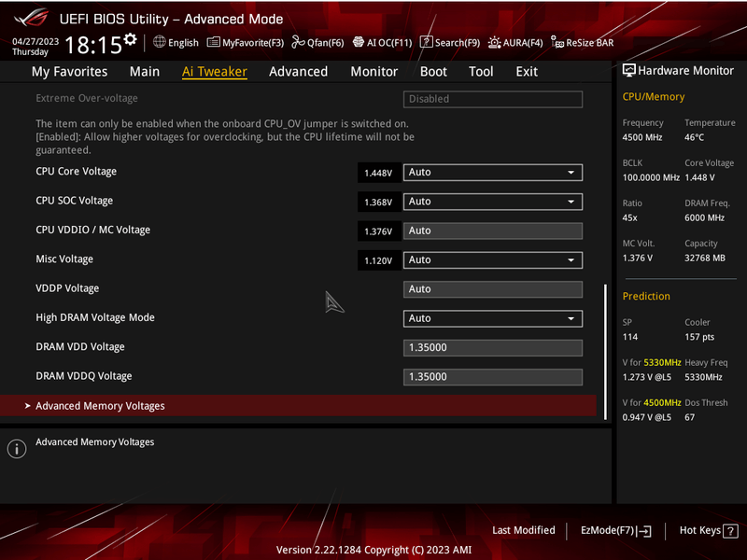The height and width of the screenshot is (560, 747).
Task: Open time settings via gear icon
Action: point(130,39)
